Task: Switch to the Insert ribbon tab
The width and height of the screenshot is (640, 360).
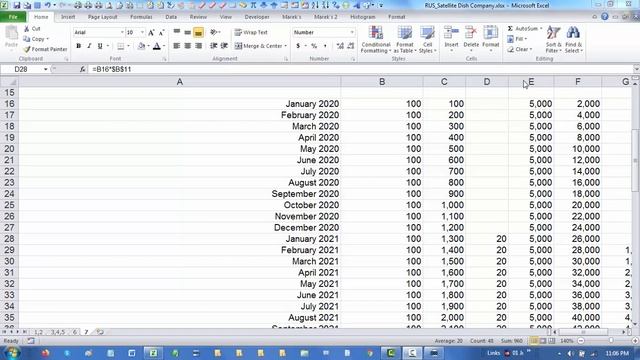Action: [x=68, y=17]
